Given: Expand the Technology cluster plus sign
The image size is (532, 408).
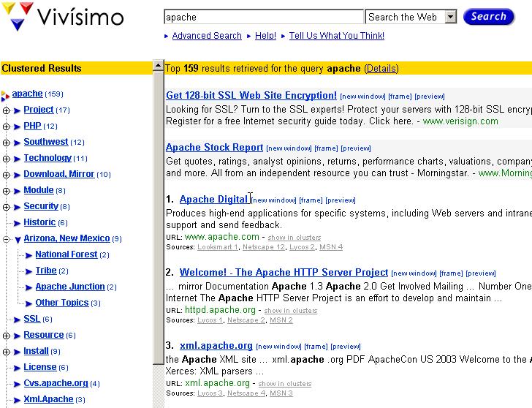Looking at the screenshot, I should point(6,159).
